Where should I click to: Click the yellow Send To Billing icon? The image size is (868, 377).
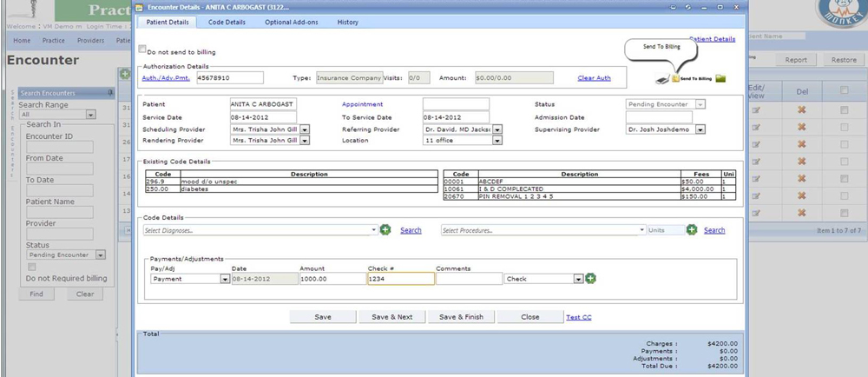pos(675,78)
